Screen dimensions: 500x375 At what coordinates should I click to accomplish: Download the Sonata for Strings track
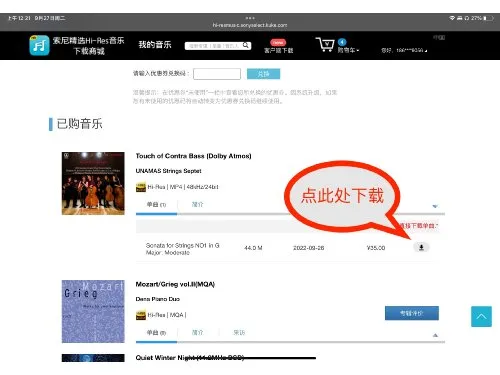click(421, 247)
